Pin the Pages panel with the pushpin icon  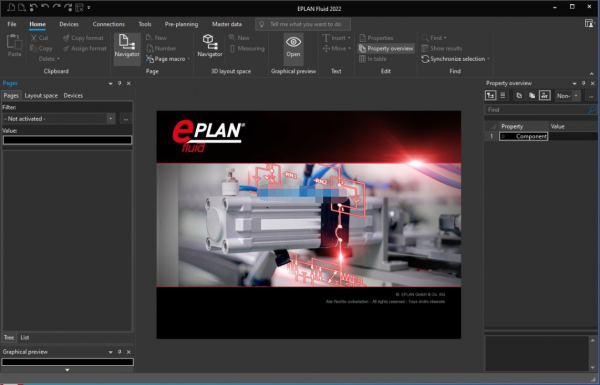[x=119, y=83]
